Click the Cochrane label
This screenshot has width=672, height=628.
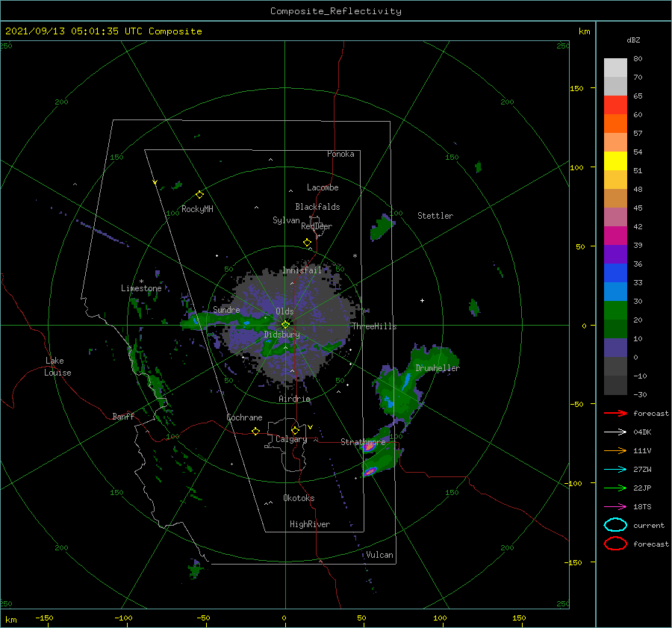pyautogui.click(x=244, y=417)
